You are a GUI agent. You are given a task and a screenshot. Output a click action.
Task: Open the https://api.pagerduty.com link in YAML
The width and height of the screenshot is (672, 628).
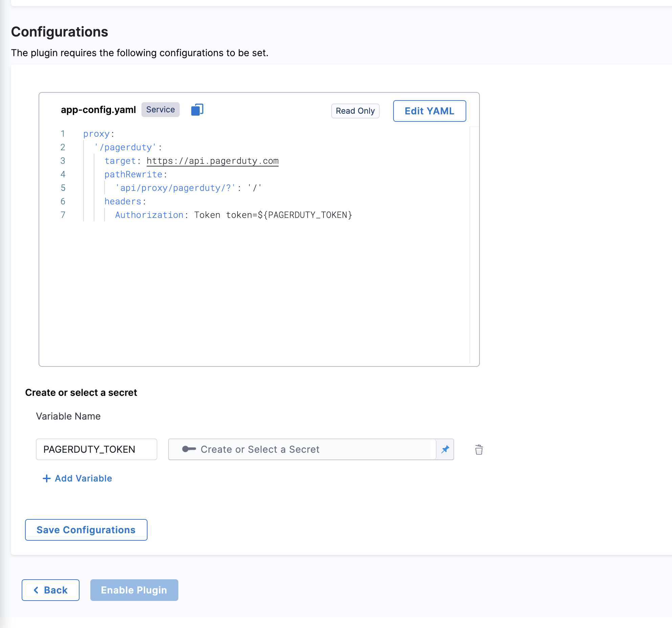[x=212, y=161]
